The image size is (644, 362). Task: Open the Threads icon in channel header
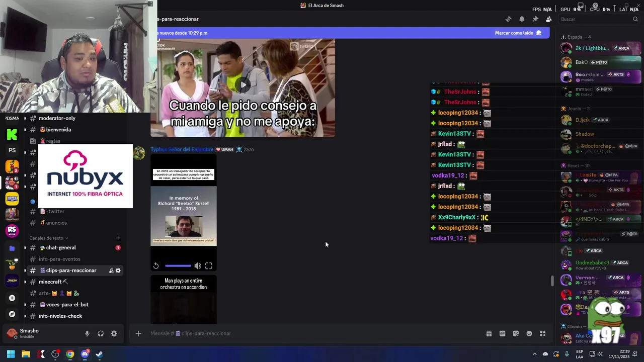pos(508,19)
